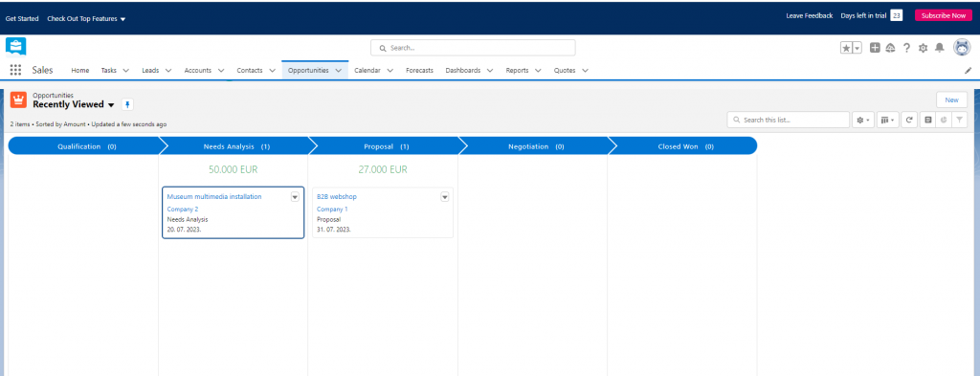Screen dimensions: 980x376
Task: Show the charts panel icon
Action: (944, 120)
